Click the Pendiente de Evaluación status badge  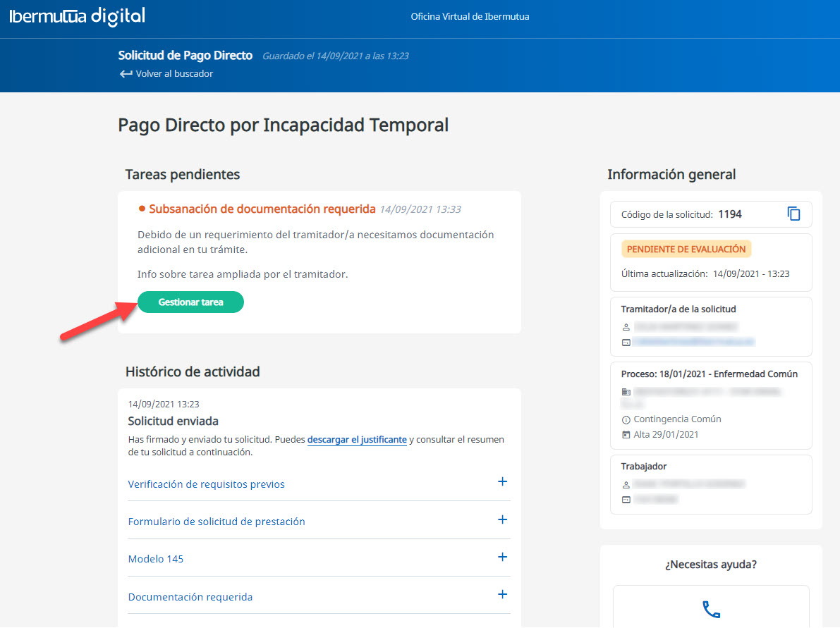tap(686, 250)
